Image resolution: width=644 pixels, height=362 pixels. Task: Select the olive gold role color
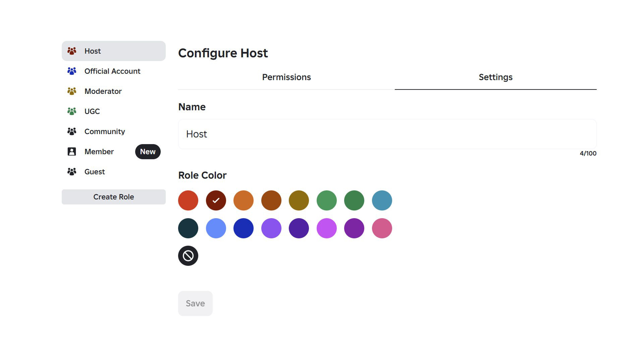click(299, 200)
